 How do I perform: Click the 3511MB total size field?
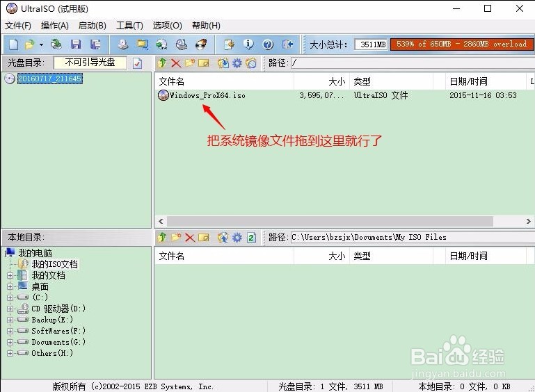pyautogui.click(x=371, y=44)
